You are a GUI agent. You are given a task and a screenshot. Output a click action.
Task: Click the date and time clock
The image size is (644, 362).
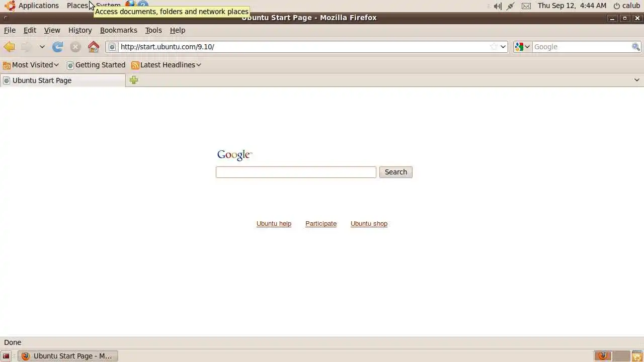point(572,6)
